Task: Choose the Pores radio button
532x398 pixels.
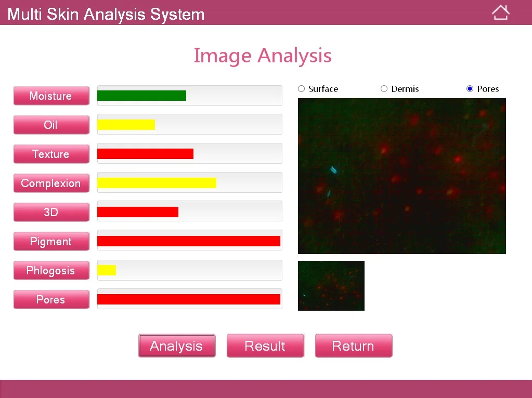Action: click(x=470, y=89)
